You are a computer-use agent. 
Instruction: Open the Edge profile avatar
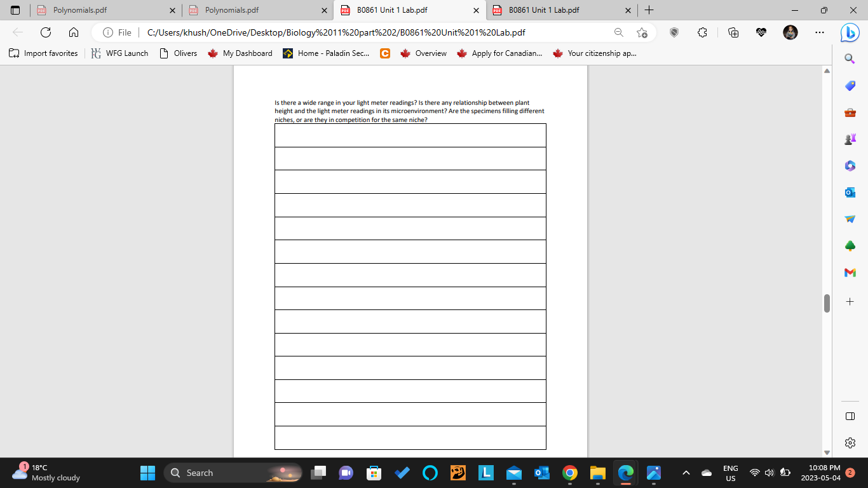(791, 32)
